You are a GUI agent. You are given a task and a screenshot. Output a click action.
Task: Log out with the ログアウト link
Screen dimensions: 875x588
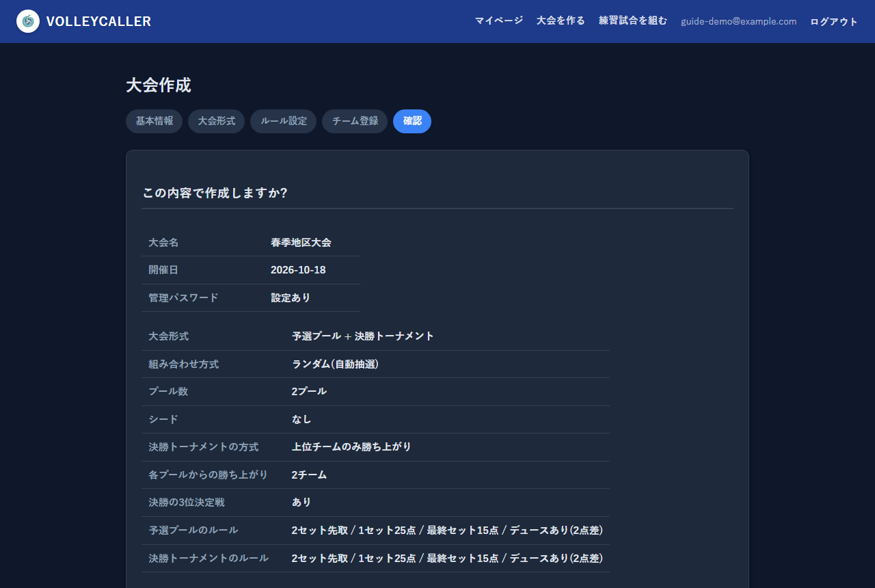[x=834, y=21]
